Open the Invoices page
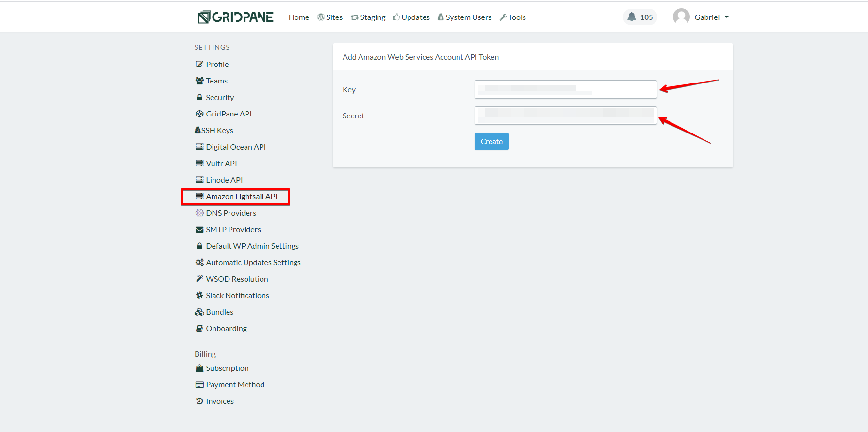868x432 pixels. click(x=220, y=401)
